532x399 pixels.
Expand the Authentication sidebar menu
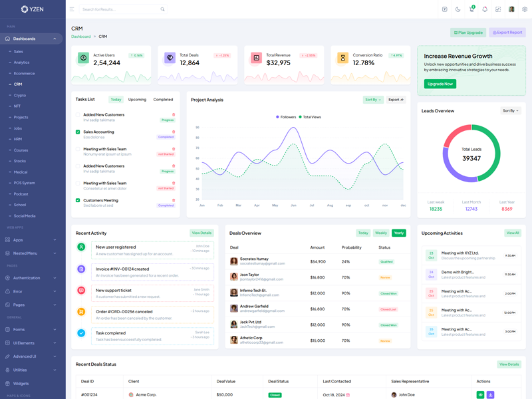point(31,278)
